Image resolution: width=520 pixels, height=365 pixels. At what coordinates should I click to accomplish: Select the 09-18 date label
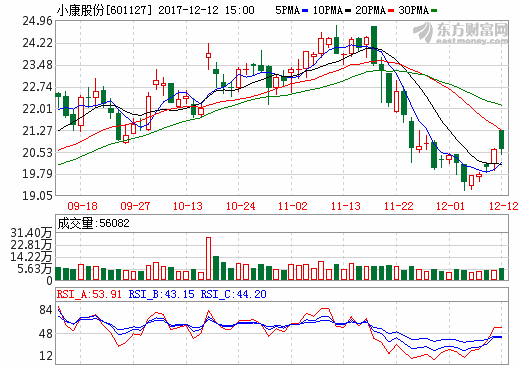pos(82,206)
